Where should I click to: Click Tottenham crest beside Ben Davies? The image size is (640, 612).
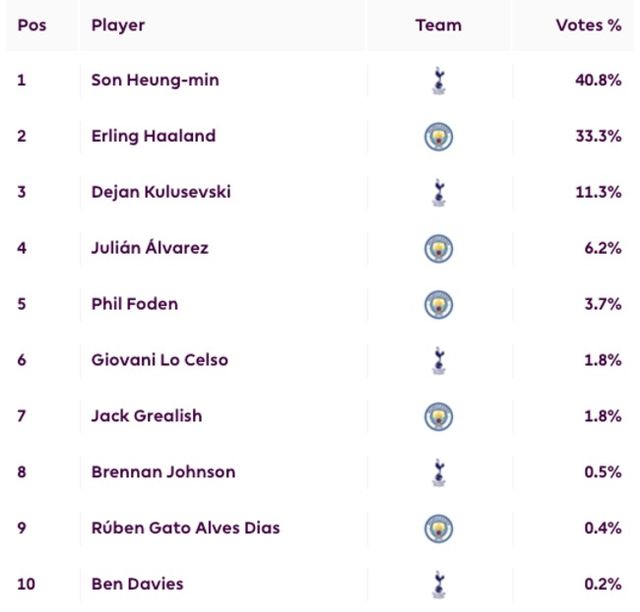[x=437, y=584]
